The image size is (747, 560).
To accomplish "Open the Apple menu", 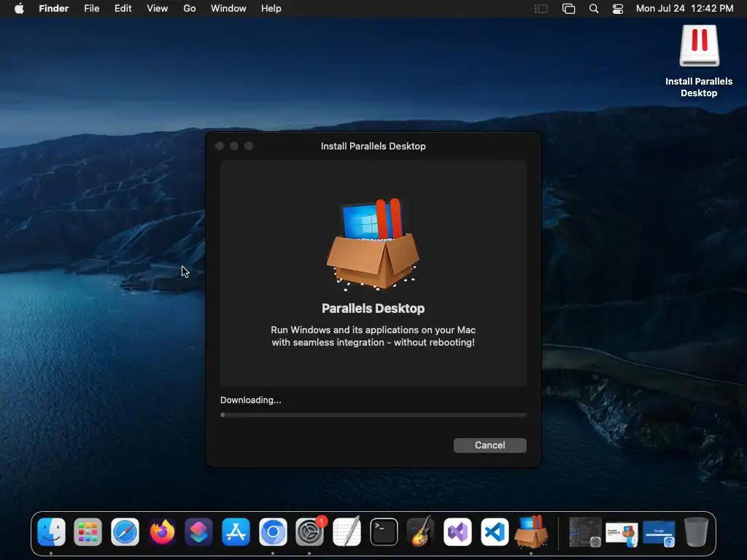I will [19, 9].
